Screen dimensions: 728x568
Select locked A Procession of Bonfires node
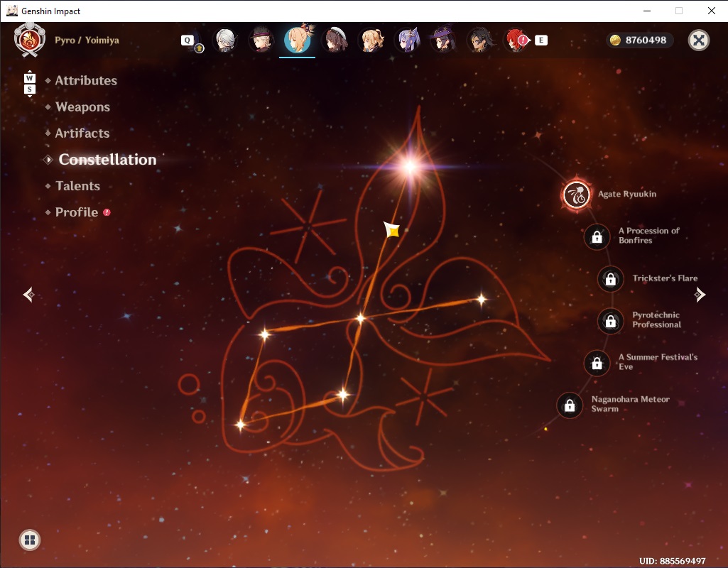(x=597, y=237)
